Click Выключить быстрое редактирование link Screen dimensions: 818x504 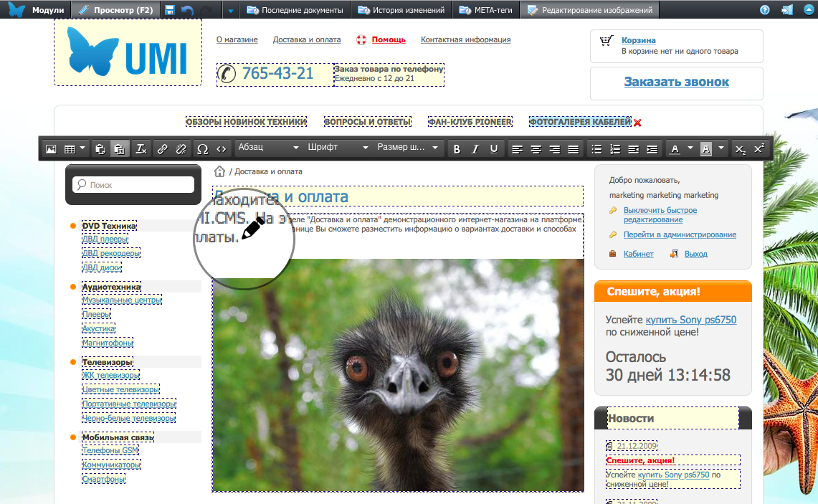pos(660,215)
